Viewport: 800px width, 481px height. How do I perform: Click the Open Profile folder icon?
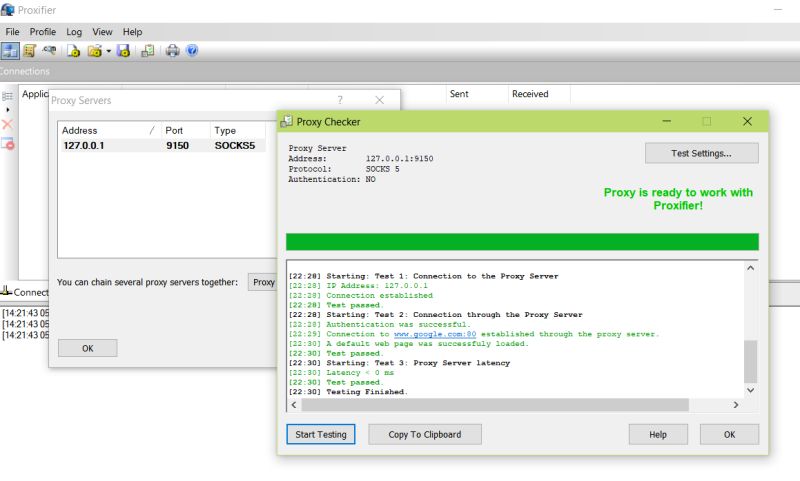pyautogui.click(x=94, y=50)
